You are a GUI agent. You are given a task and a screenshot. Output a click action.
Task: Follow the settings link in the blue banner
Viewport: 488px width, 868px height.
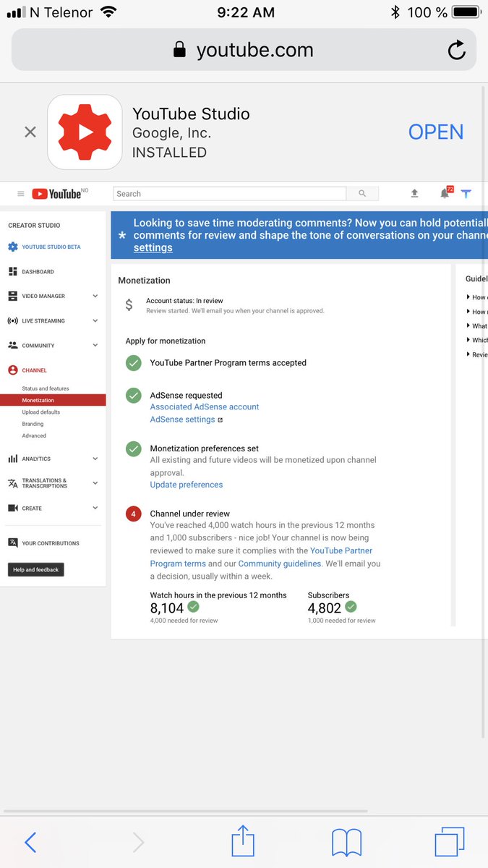(153, 247)
